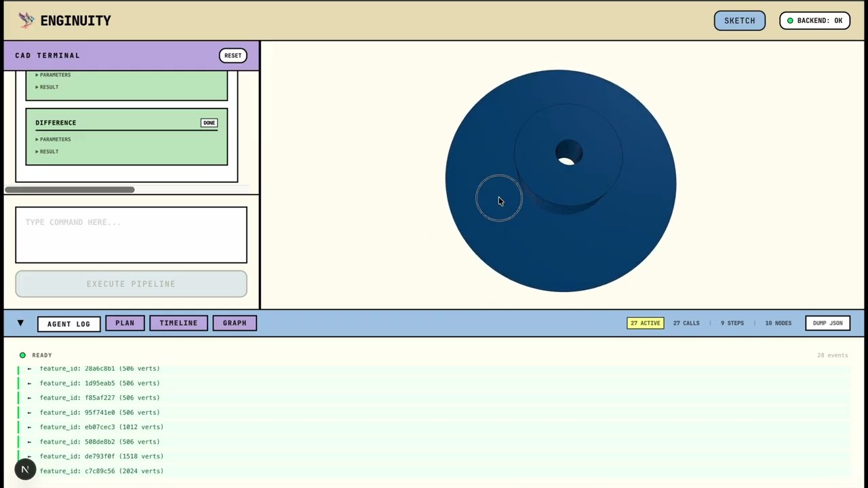Click the Enginuity hummingbird logo icon
868x488 pixels.
(x=26, y=20)
